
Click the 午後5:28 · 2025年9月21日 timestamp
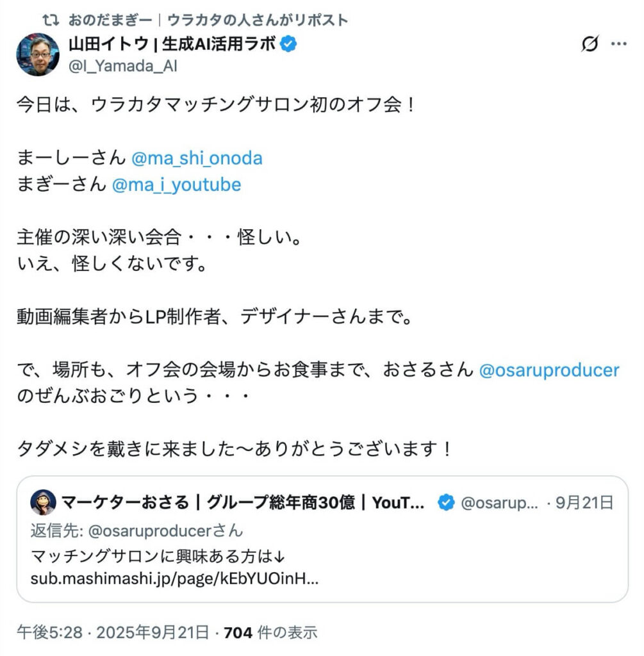point(112,633)
